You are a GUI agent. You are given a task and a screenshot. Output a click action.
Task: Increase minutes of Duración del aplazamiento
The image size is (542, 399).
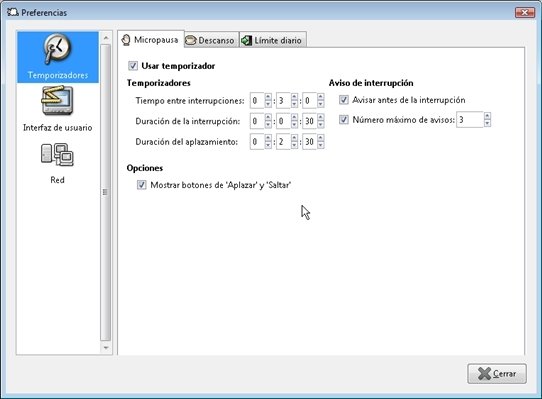coord(294,138)
